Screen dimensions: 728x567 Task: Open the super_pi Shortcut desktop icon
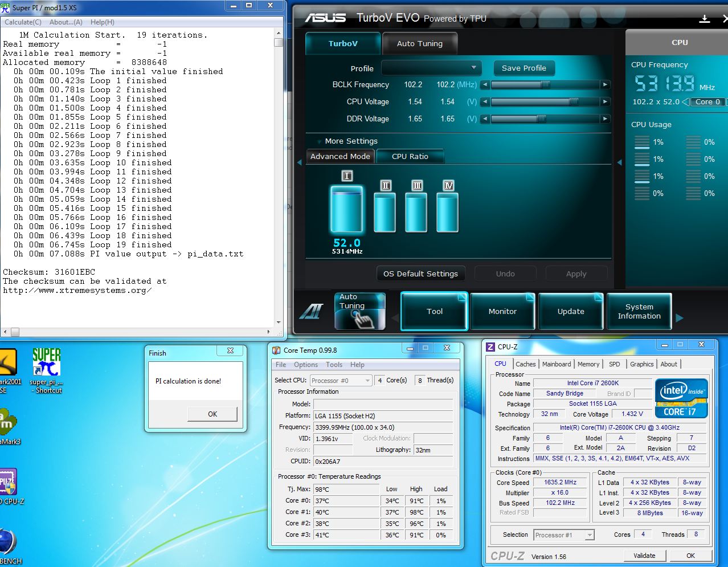click(46, 370)
